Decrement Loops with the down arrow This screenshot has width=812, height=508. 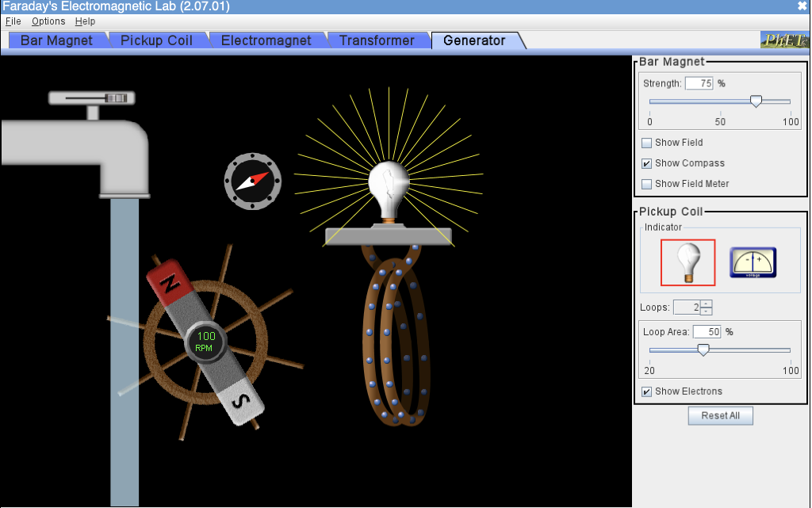(706, 311)
